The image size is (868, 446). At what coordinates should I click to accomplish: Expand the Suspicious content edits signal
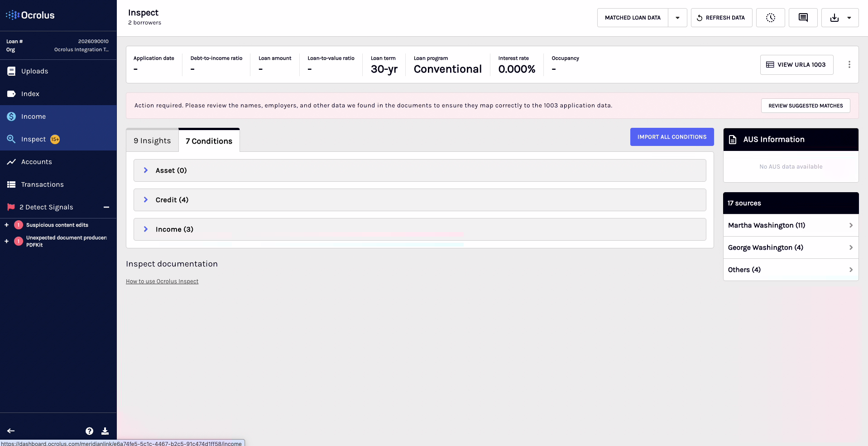[x=6, y=225]
